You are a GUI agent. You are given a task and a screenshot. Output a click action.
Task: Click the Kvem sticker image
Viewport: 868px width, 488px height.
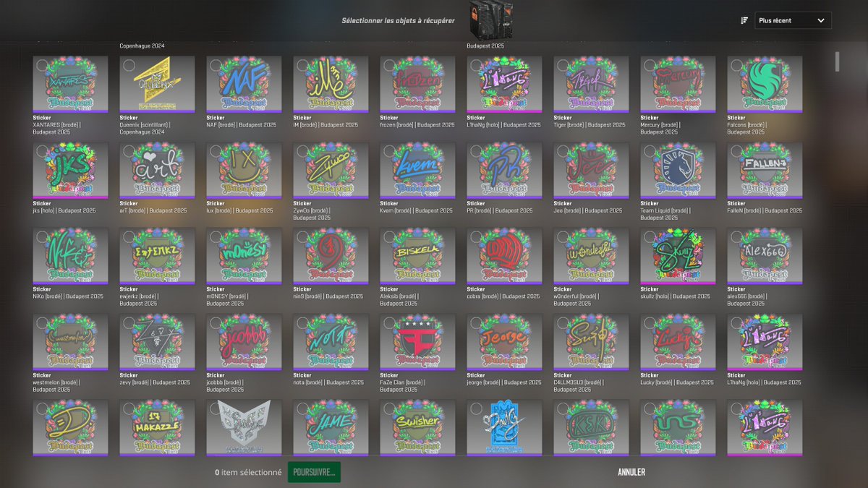coord(417,170)
